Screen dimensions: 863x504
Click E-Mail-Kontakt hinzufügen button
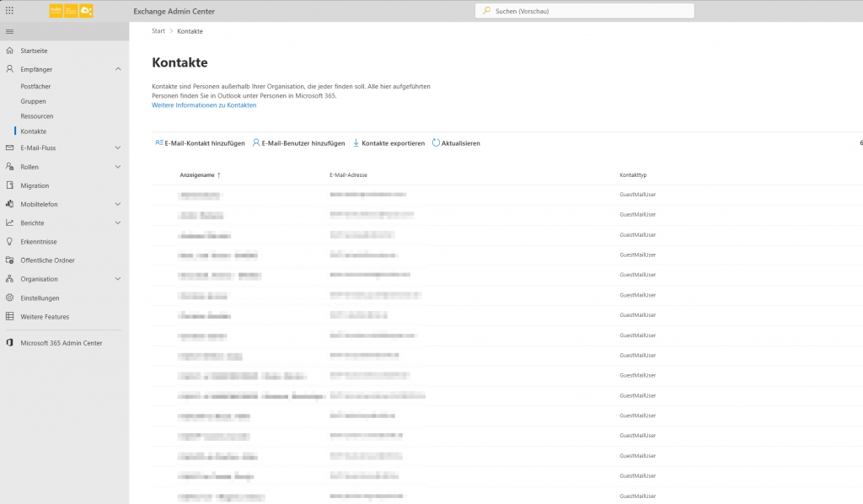200,143
